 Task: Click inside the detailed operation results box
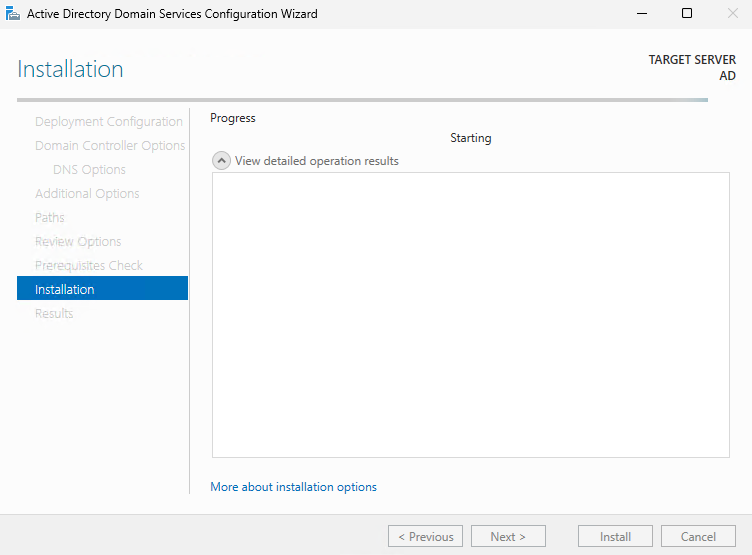[470, 315]
